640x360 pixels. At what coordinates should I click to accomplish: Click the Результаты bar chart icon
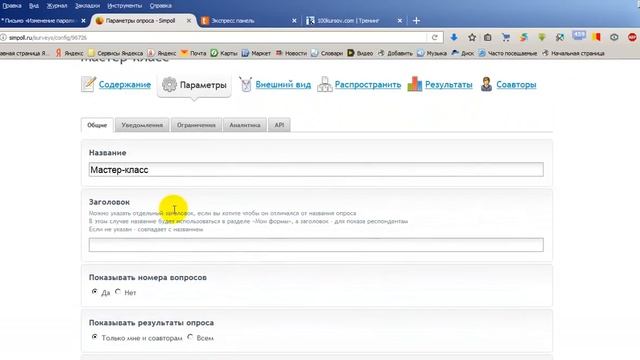414,84
